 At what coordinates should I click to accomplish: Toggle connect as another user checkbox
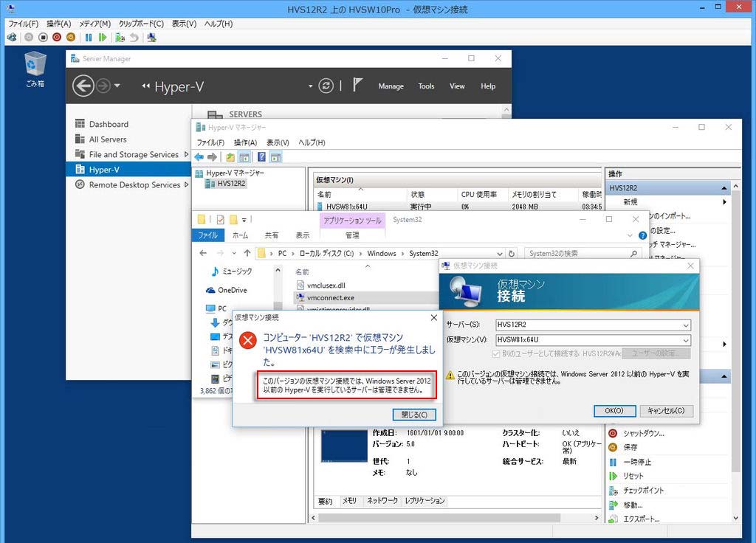[x=495, y=353]
